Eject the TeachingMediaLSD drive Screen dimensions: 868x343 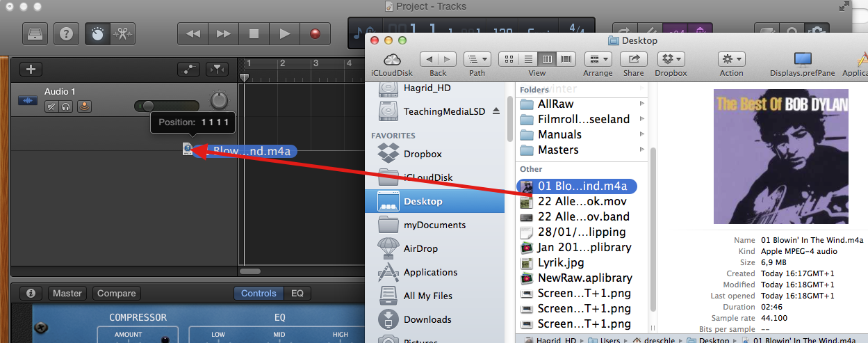point(496,111)
